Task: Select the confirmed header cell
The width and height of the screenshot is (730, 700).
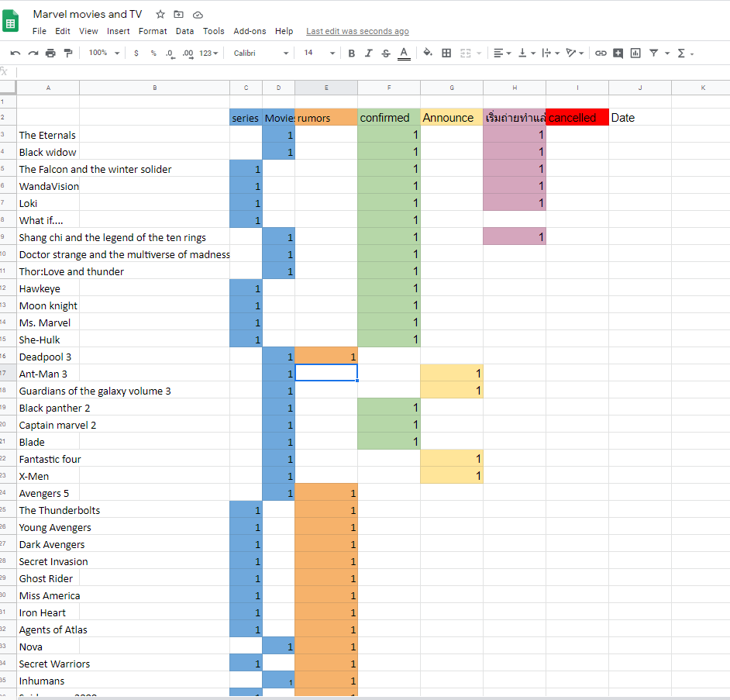Action: point(389,117)
